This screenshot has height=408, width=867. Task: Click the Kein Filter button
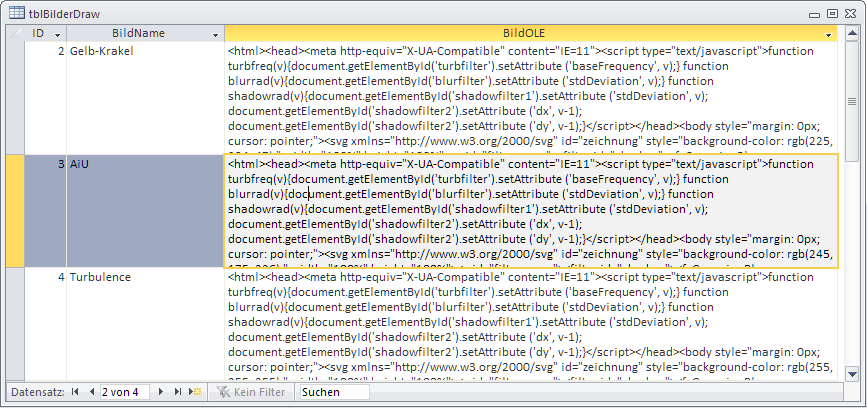pos(252,392)
